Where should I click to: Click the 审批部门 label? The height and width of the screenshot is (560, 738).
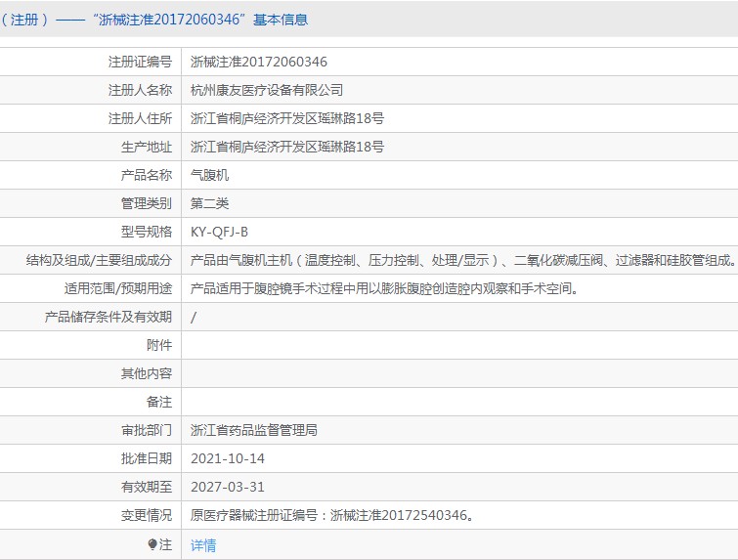tap(147, 430)
